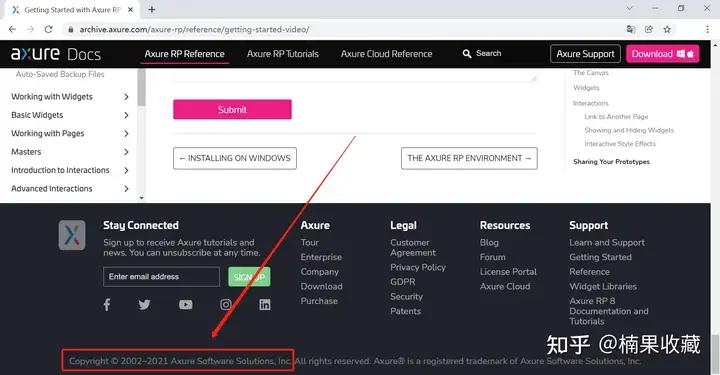Click the sidebar scrollbar thumb
Viewport: 720px width, 375px height.
[x=141, y=87]
